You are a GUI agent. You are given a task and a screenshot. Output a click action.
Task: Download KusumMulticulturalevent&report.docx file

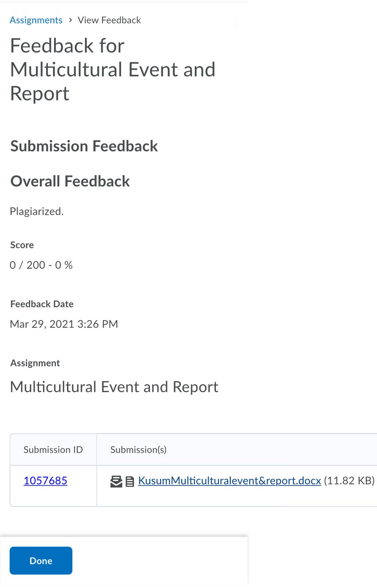[x=229, y=480]
